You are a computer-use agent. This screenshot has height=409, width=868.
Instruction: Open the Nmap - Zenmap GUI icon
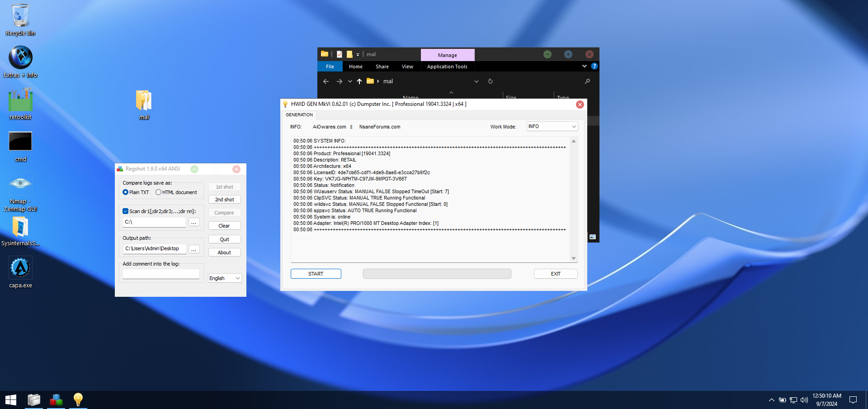[x=20, y=192]
